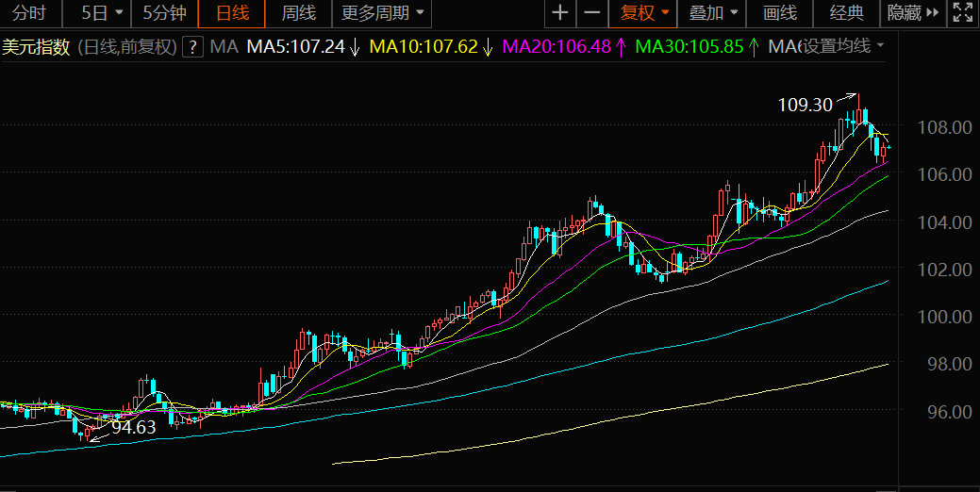Switch to the 分时 intraday view
Screen dimensions: 980x492
click(x=30, y=13)
